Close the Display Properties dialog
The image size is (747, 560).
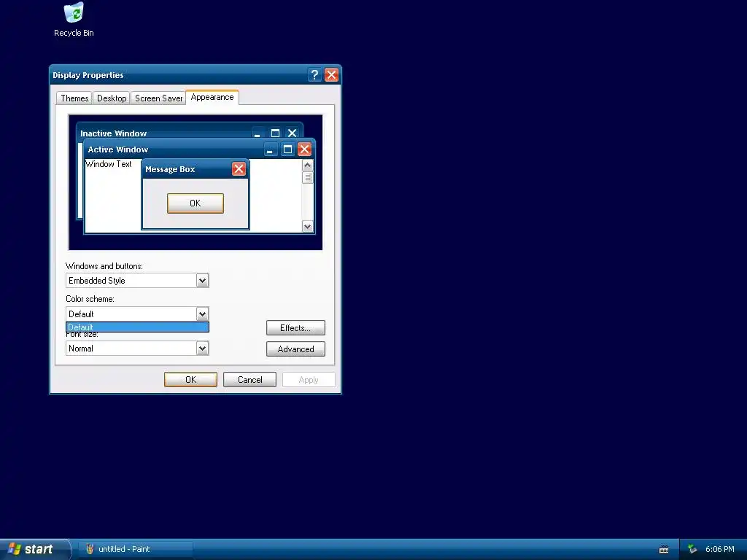pos(331,75)
